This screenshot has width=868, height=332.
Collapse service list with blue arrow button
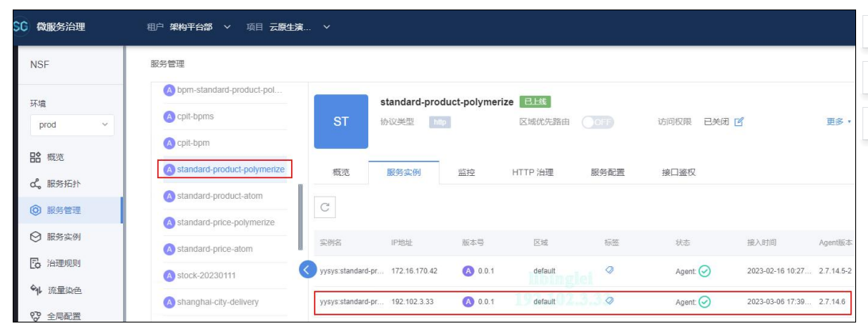[307, 269]
